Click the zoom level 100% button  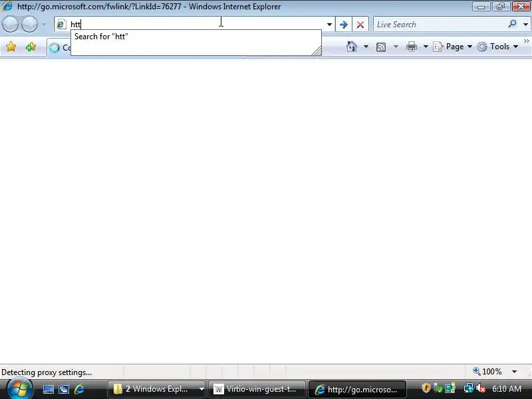pos(487,372)
